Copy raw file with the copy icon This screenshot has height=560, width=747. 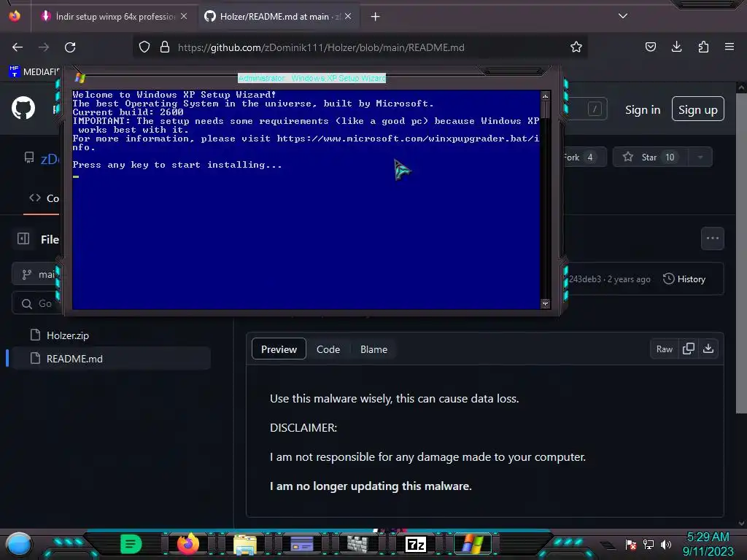689,349
